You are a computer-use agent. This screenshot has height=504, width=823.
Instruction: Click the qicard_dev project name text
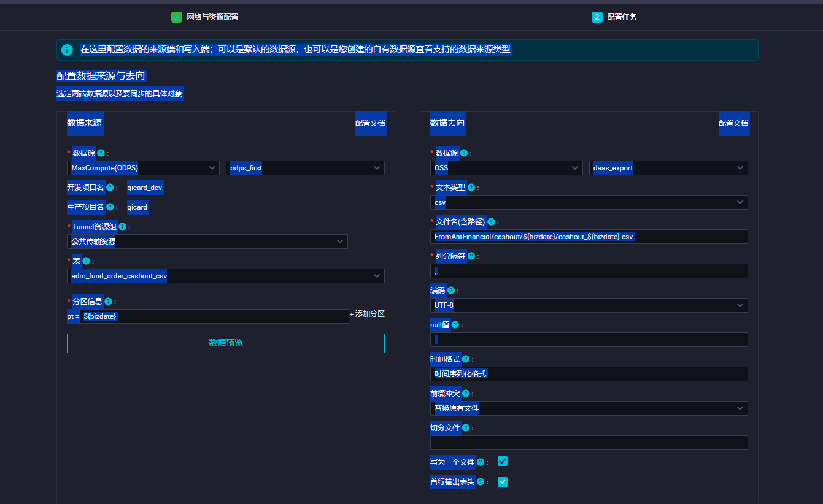[145, 188]
